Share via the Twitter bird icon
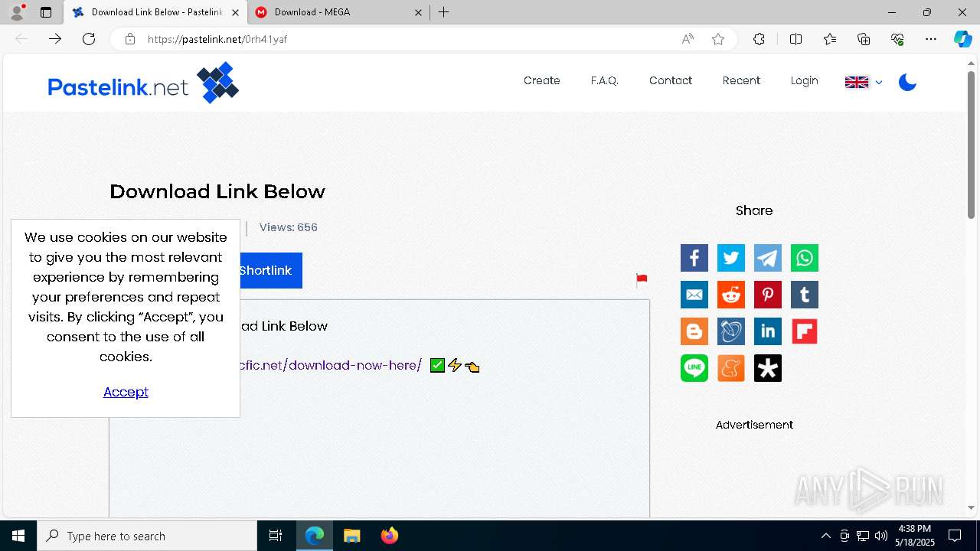Screen dimensions: 980x551 [x=731, y=258]
